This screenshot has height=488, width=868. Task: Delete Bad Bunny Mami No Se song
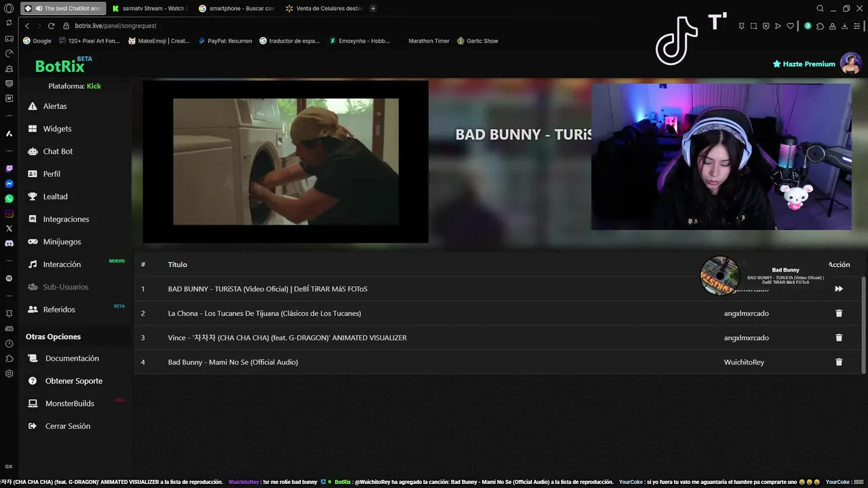tap(839, 362)
